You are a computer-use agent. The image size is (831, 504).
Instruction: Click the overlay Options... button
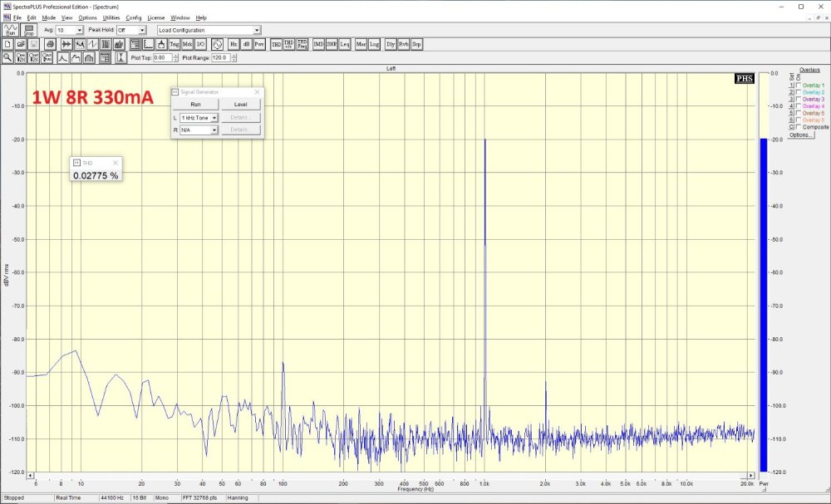[801, 135]
